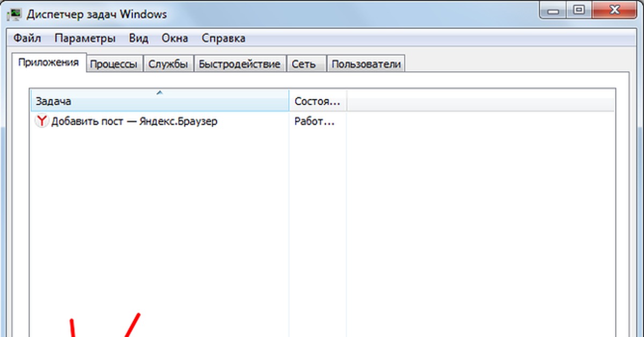
Task: Click the 'Работ...' status of the task
Action: click(x=314, y=121)
